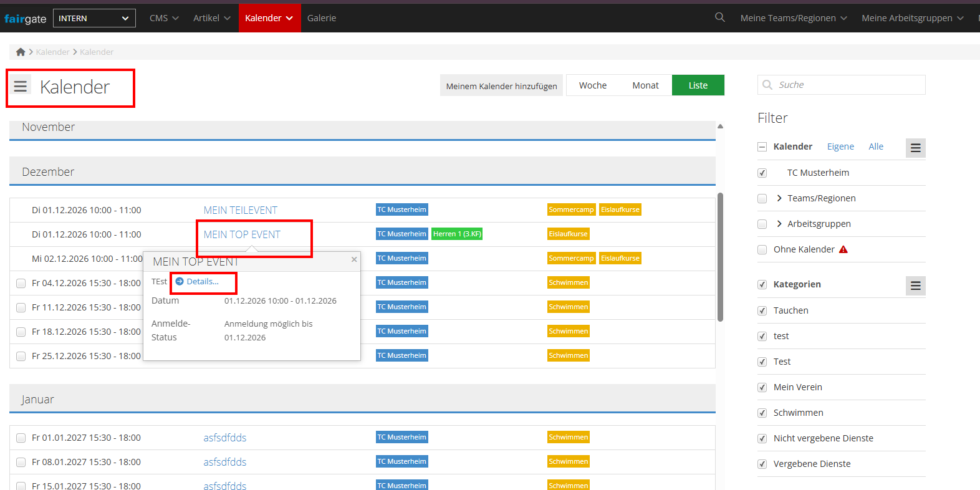Click the fairgate logo
Screen dimensions: 980x490
[x=25, y=18]
